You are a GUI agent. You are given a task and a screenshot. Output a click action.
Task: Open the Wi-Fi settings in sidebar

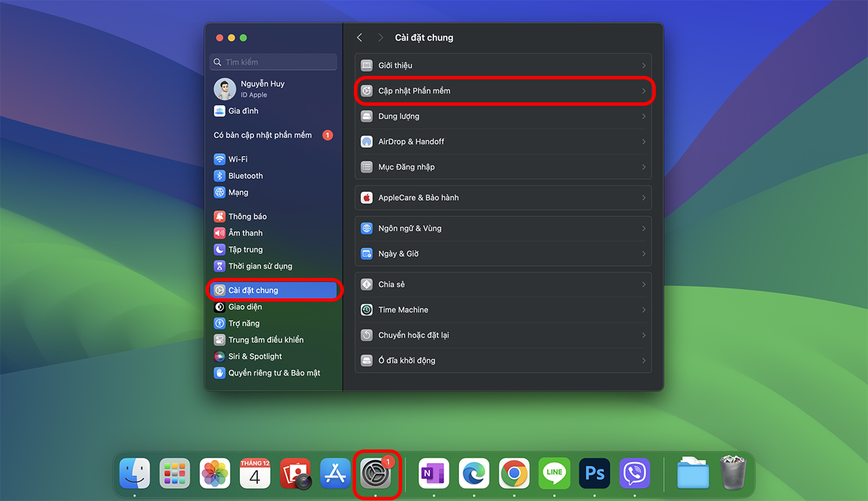point(237,159)
